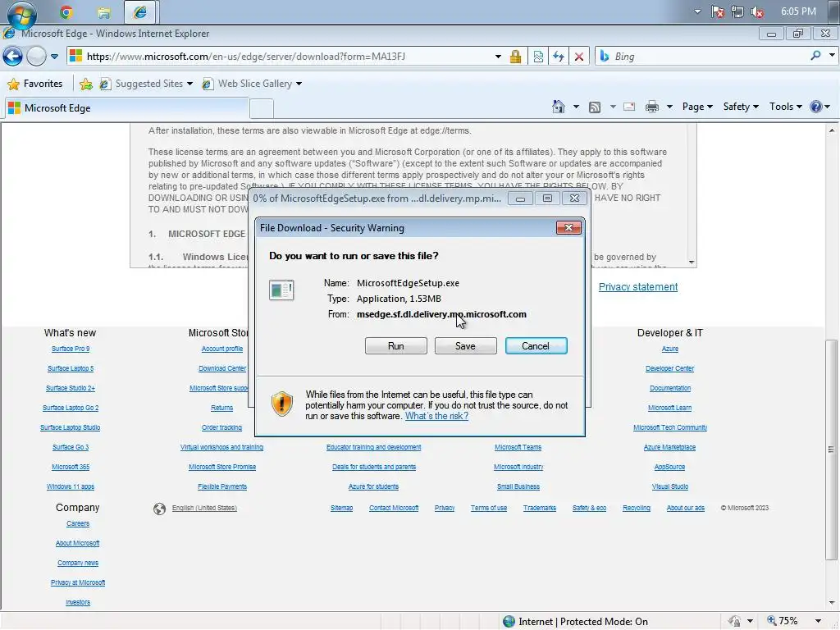
Task: Open the Page menu
Action: pyautogui.click(x=697, y=107)
